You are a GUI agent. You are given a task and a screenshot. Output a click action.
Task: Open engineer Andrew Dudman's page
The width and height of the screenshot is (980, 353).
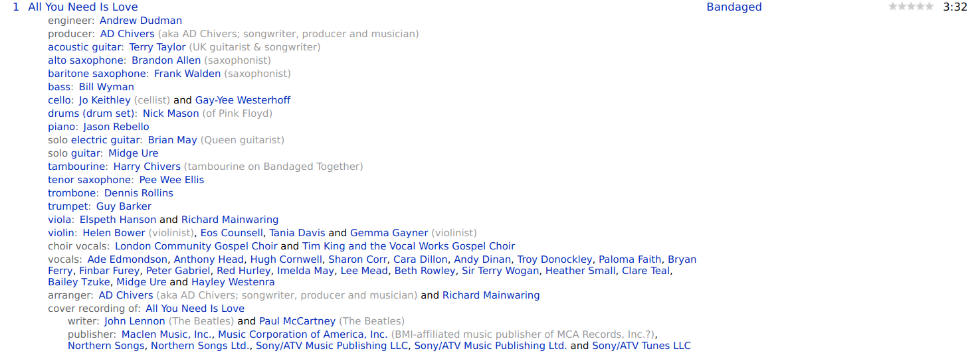[x=141, y=21]
